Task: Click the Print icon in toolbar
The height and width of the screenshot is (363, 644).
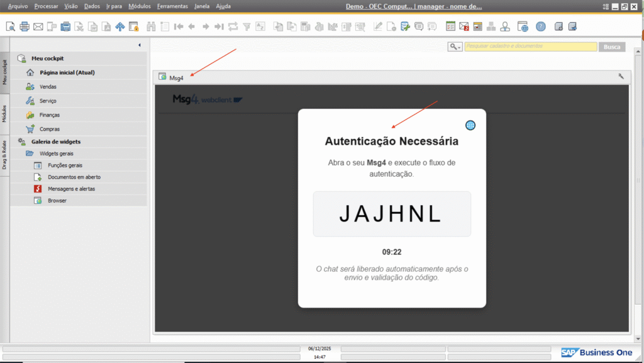Action: pyautogui.click(x=25, y=26)
